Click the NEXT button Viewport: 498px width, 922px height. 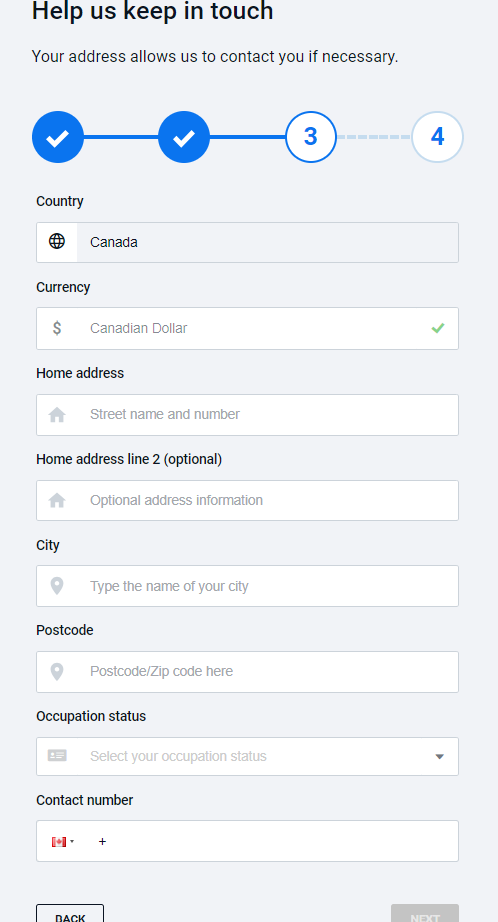click(425, 913)
